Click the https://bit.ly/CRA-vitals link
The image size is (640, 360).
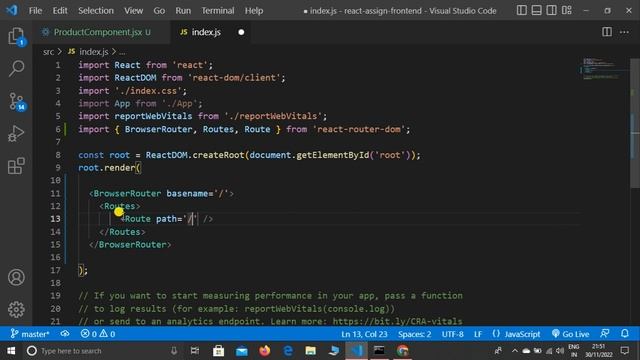[397, 321]
